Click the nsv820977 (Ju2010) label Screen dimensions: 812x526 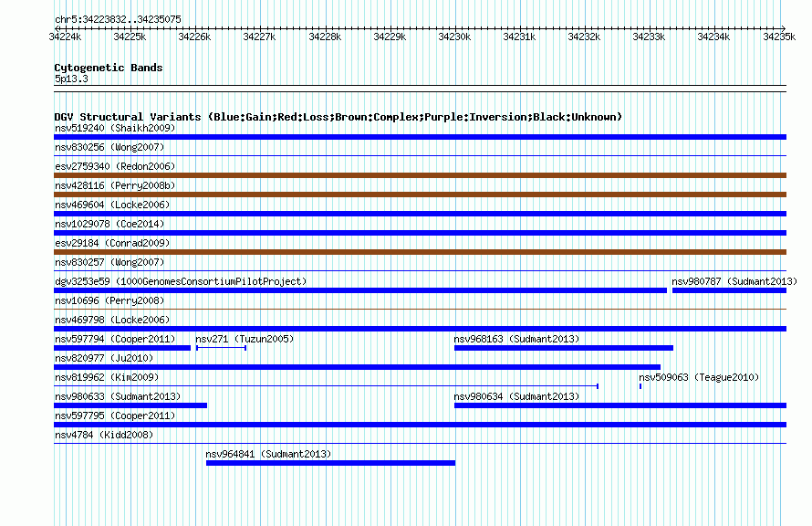click(x=104, y=358)
